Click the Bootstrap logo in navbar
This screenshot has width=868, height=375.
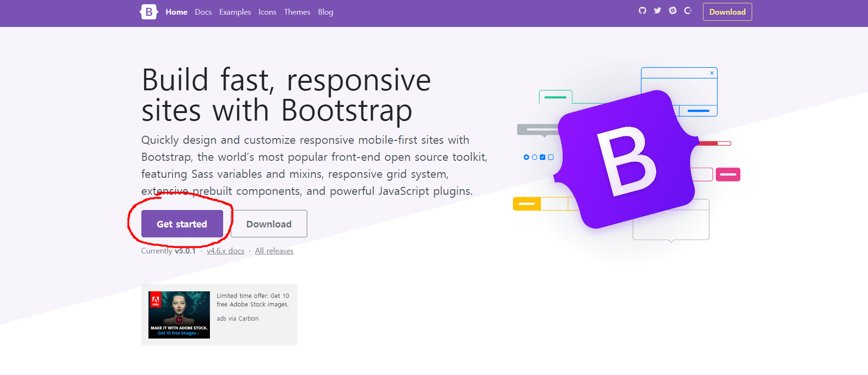coord(149,12)
